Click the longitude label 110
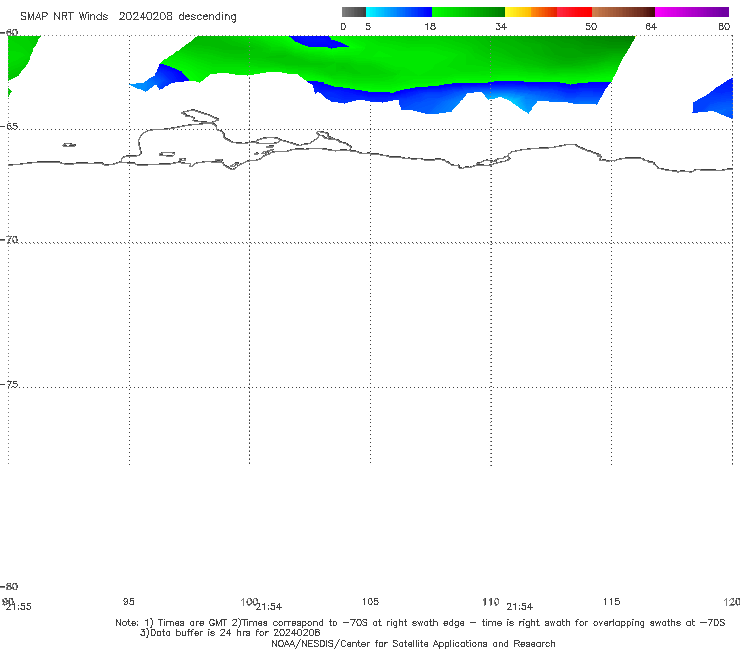This screenshot has height=650, width=740. (x=490, y=601)
